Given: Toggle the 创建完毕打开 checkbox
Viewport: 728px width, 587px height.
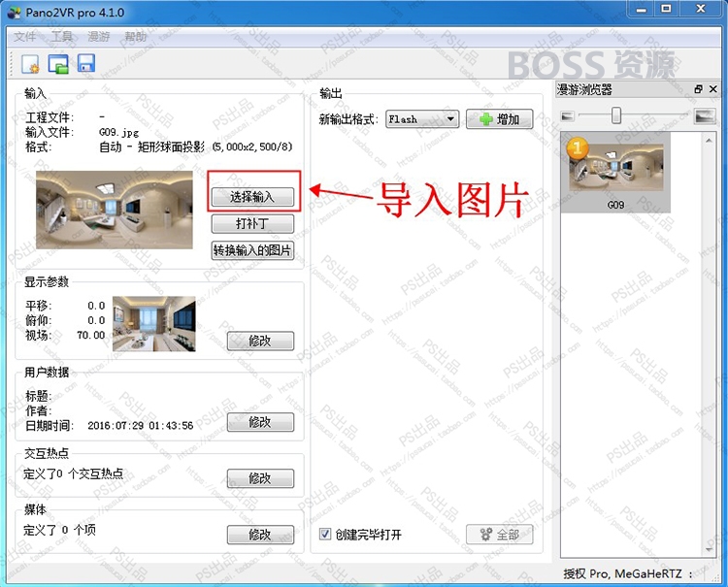Looking at the screenshot, I should (x=325, y=534).
